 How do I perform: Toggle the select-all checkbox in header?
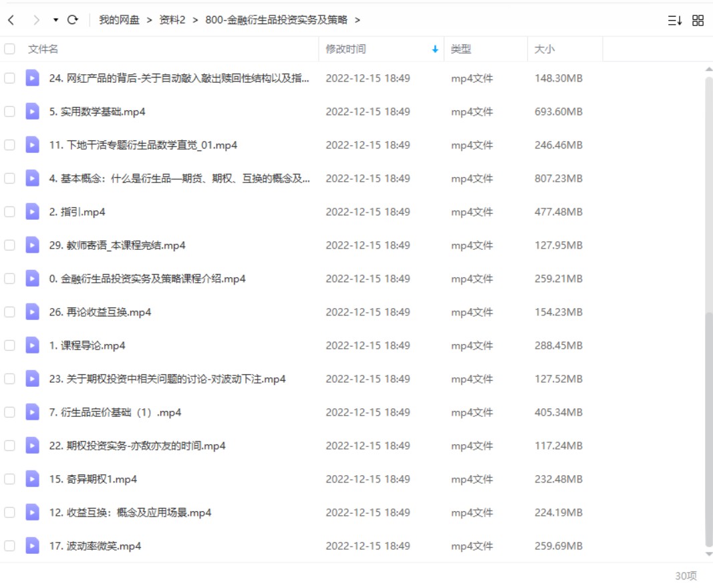9,49
